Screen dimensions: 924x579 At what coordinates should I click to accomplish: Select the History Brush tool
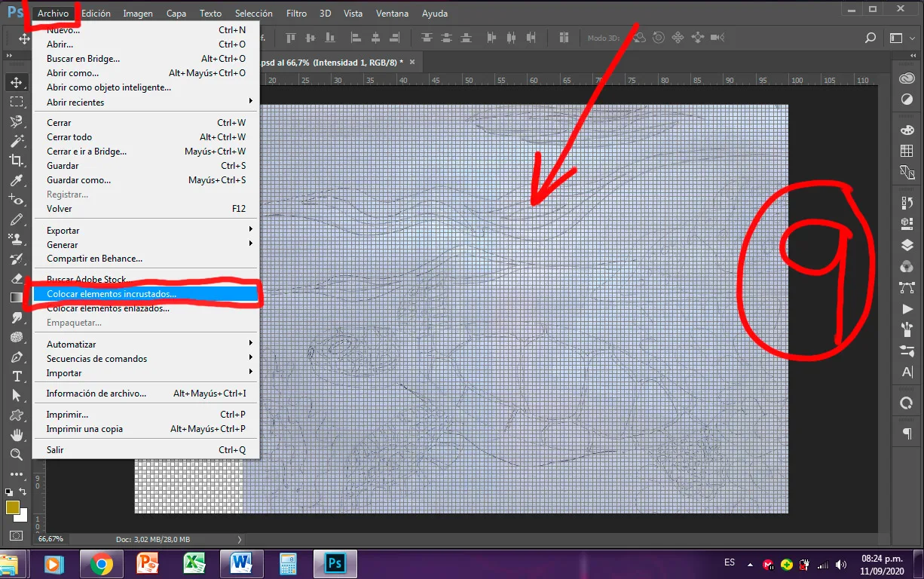click(17, 259)
